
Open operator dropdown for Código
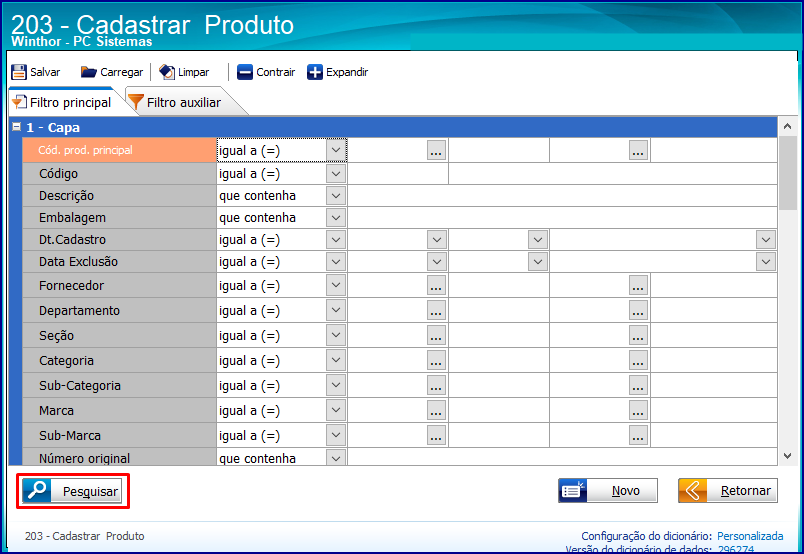pyautogui.click(x=336, y=174)
